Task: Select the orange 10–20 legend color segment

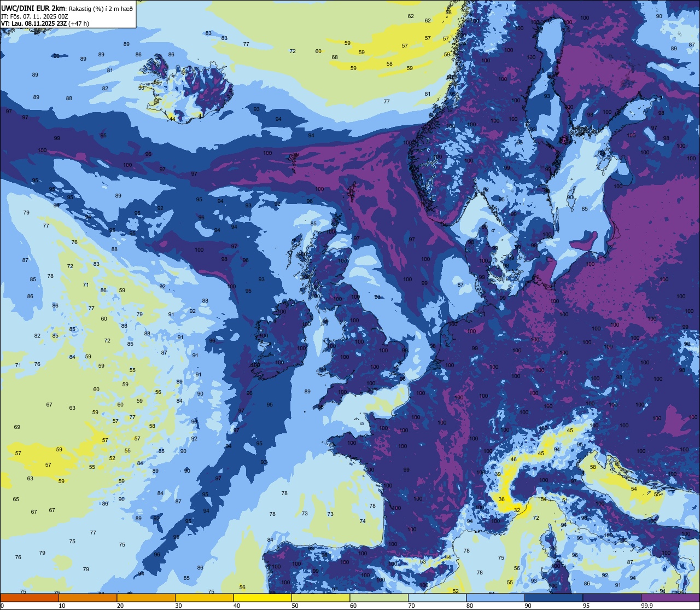Action: 87,597
